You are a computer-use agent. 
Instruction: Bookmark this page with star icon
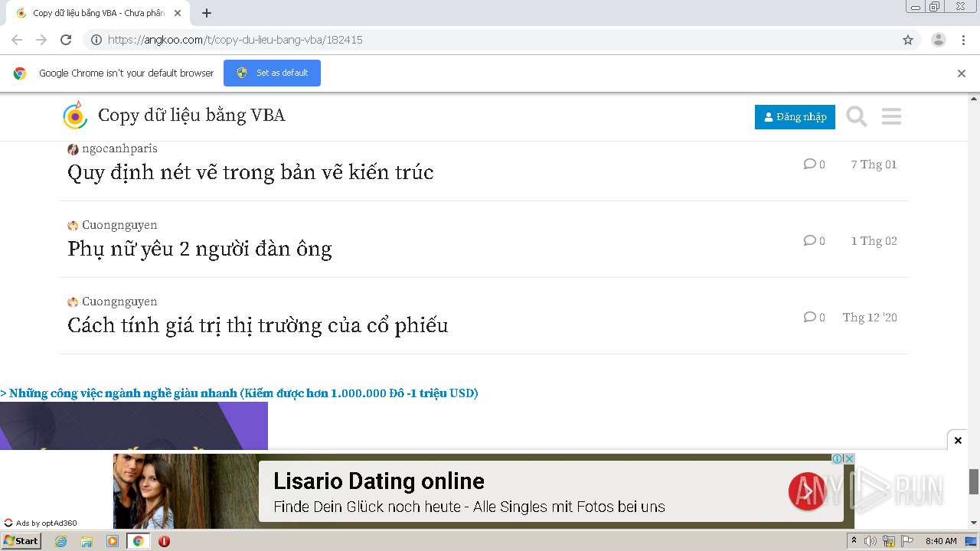pos(908,40)
